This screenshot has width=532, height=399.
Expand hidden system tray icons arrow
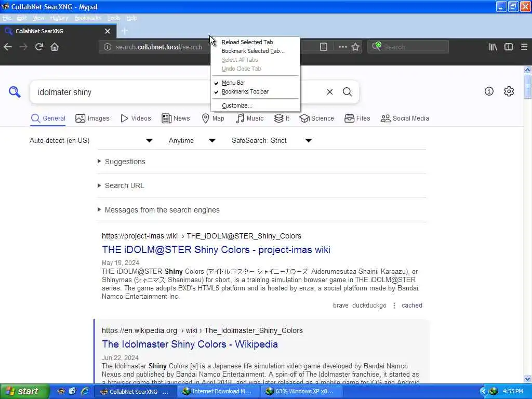tap(483, 392)
